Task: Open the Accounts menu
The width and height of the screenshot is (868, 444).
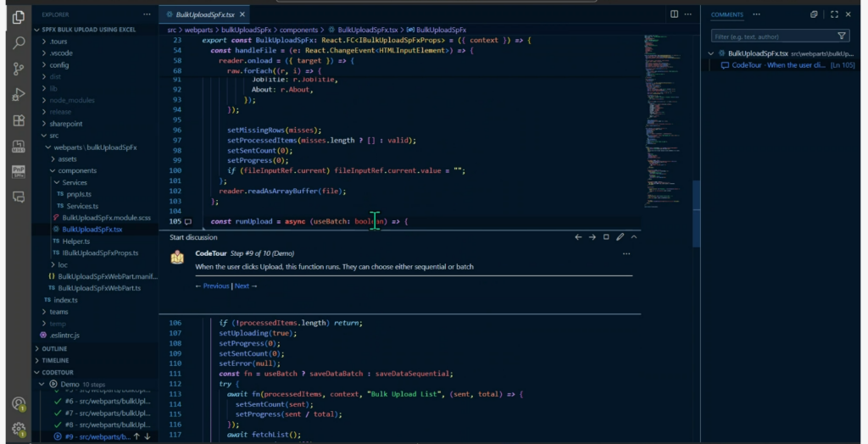Action: (19, 403)
